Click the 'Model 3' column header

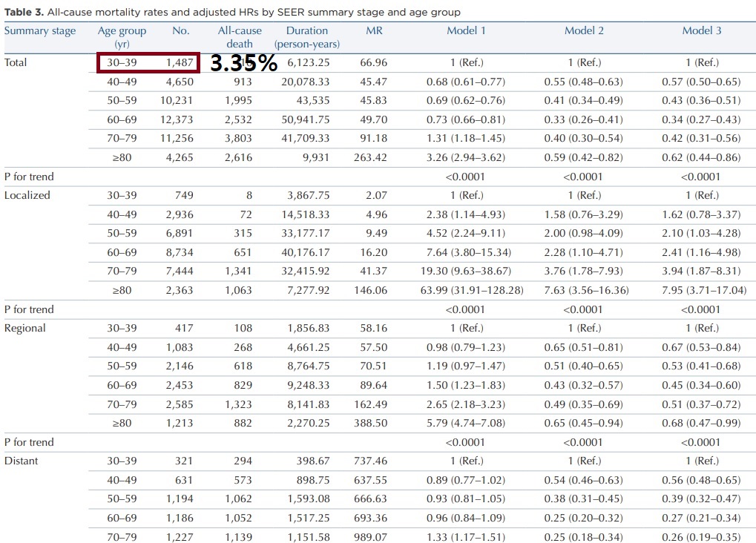click(702, 31)
